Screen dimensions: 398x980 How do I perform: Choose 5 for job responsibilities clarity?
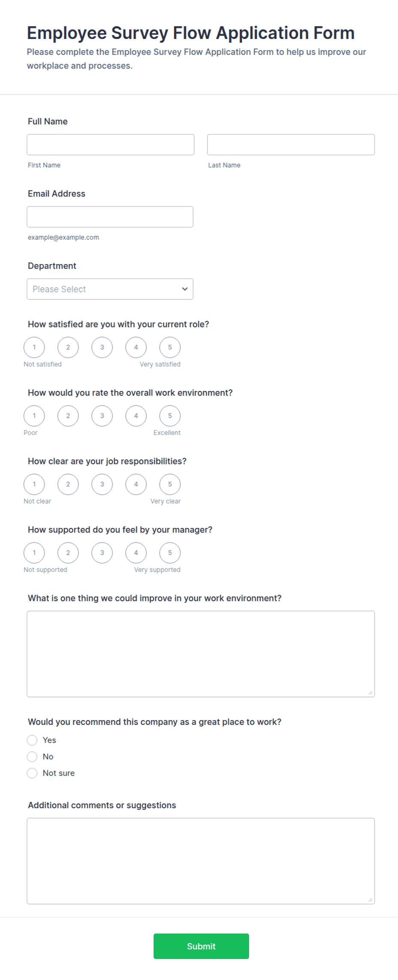pyautogui.click(x=170, y=484)
